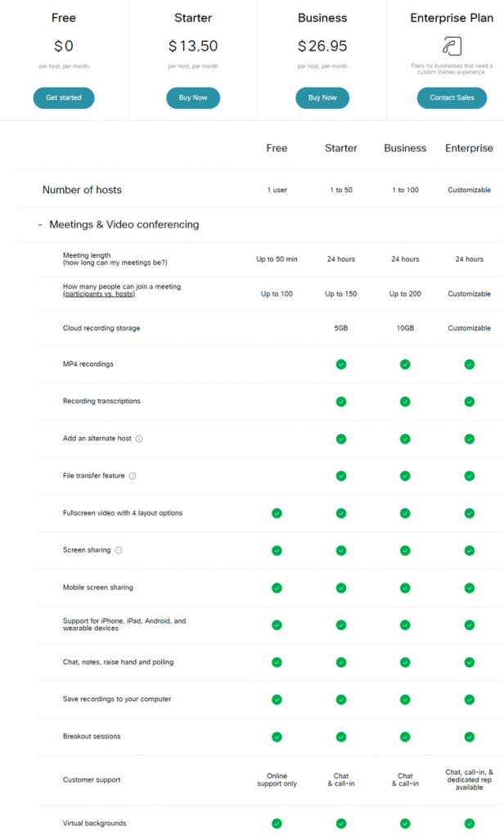Click Get started under Free plan
The width and height of the screenshot is (504, 838).
tap(64, 98)
